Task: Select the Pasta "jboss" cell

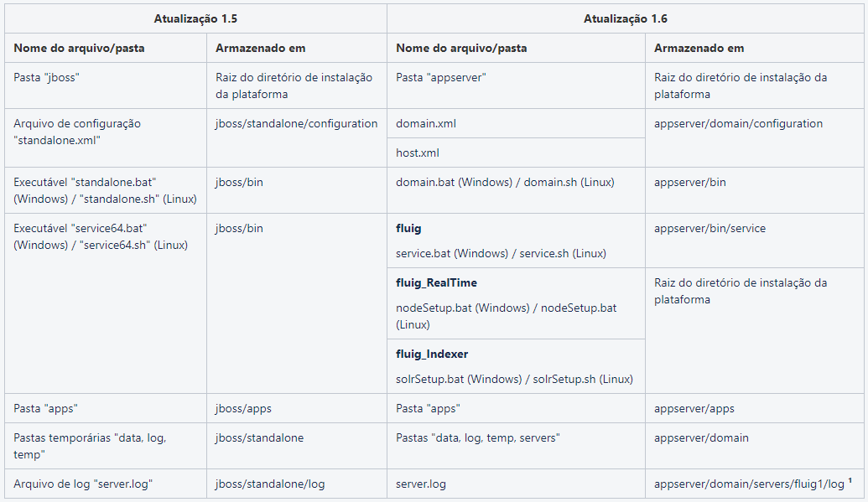Action: coord(106,85)
